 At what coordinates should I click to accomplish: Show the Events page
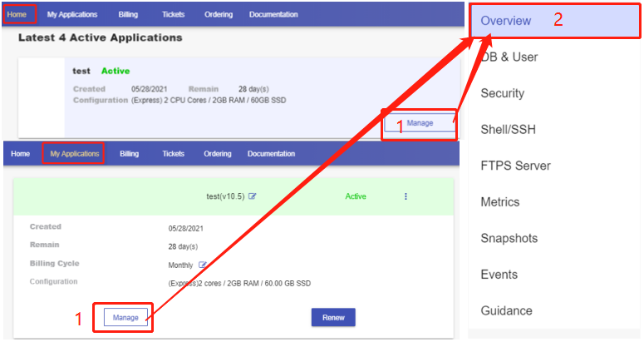[x=499, y=275]
